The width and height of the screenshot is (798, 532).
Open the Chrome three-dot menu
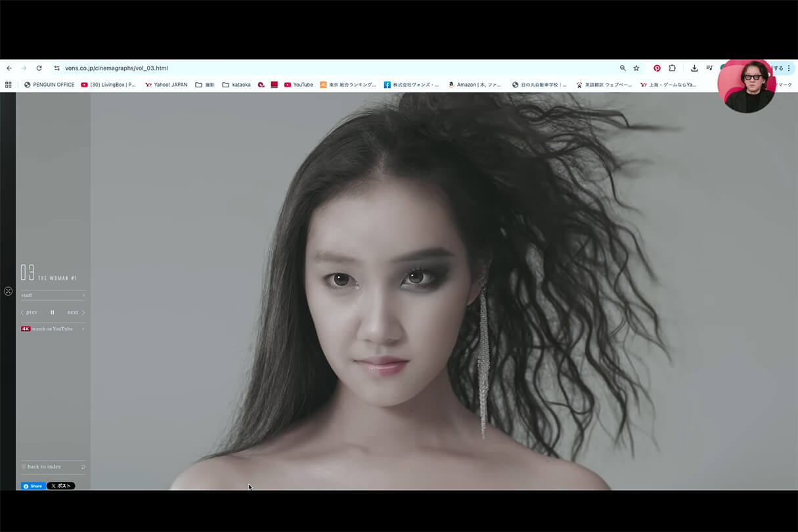pos(789,68)
